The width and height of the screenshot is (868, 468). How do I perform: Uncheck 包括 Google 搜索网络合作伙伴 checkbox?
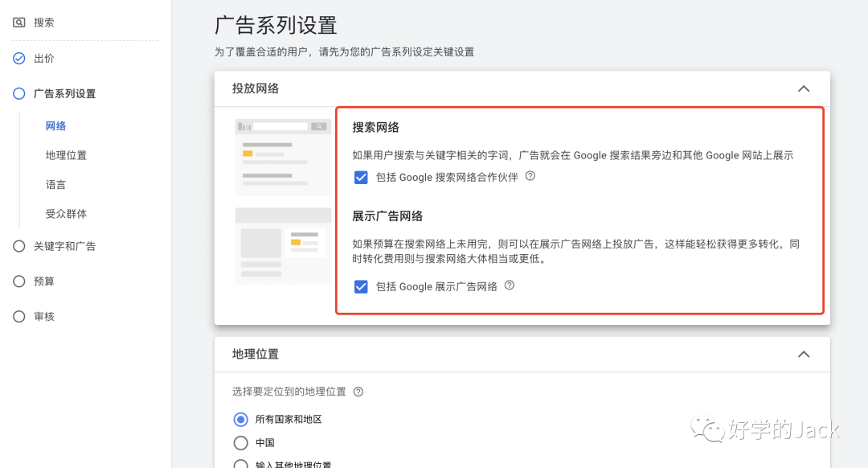pos(361,177)
